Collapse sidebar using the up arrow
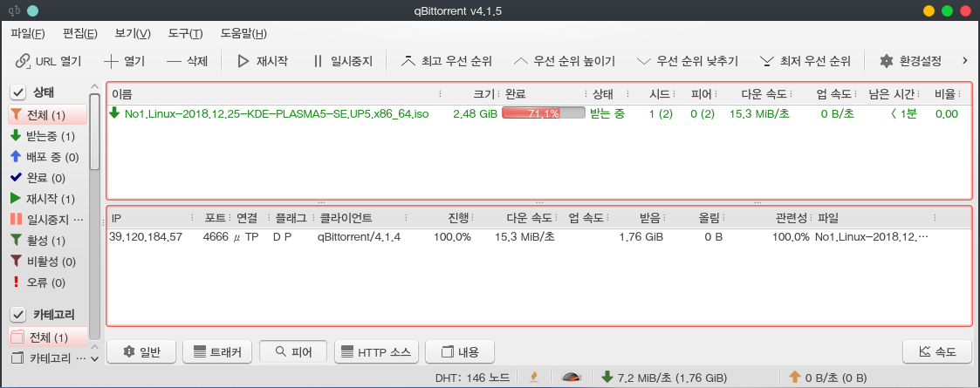Viewport: 980px width, 388px height. tap(95, 87)
